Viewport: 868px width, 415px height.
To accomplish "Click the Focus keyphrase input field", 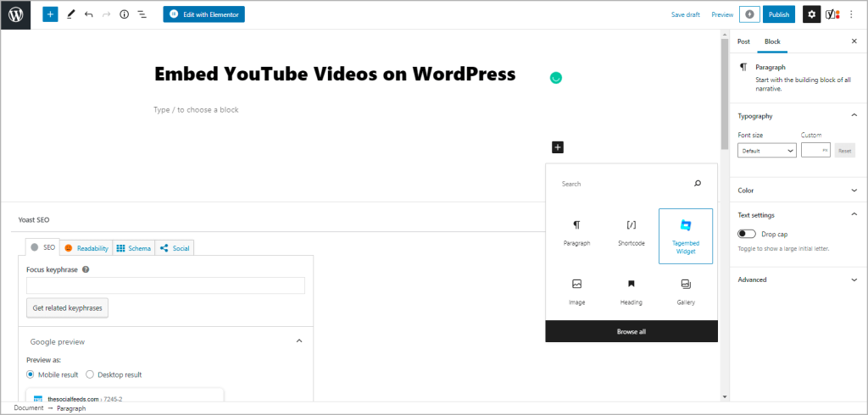I will (x=165, y=286).
